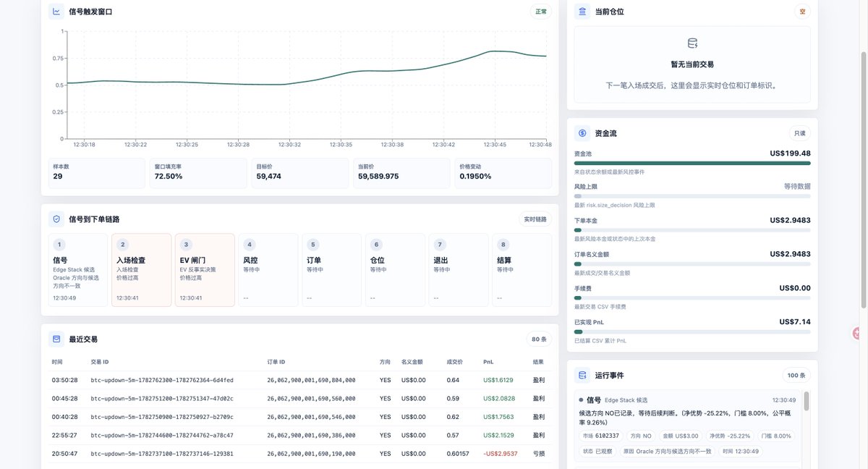
Task: Click trade ID ending b2709c
Action: pyautogui.click(x=162, y=417)
